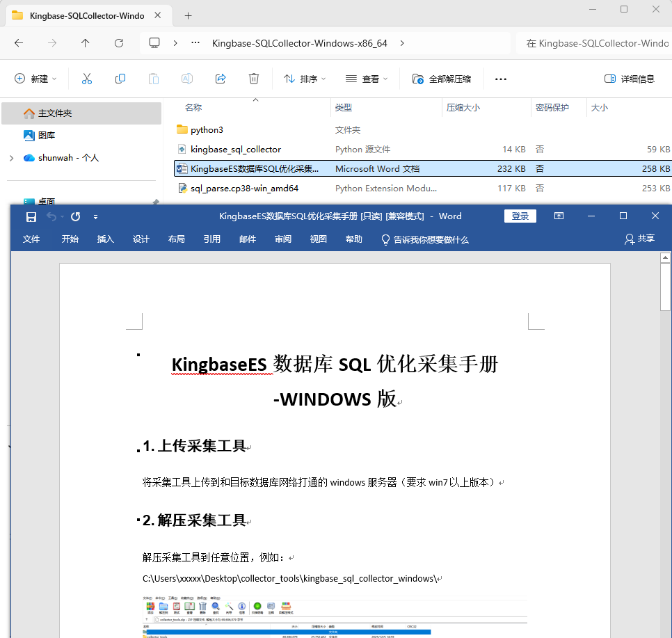672x638 pixels.
Task: Click the Delete trash icon in Explorer
Action: tap(254, 79)
